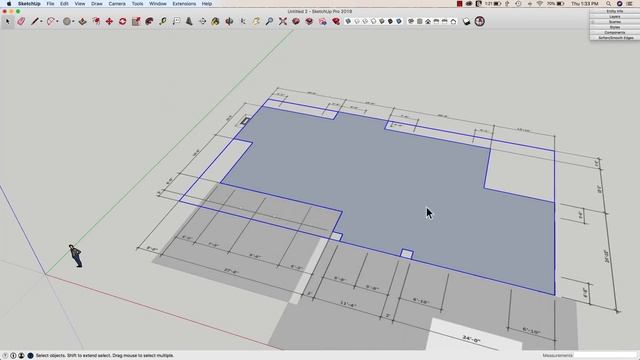Open the SketchUp application menu

tap(29, 4)
